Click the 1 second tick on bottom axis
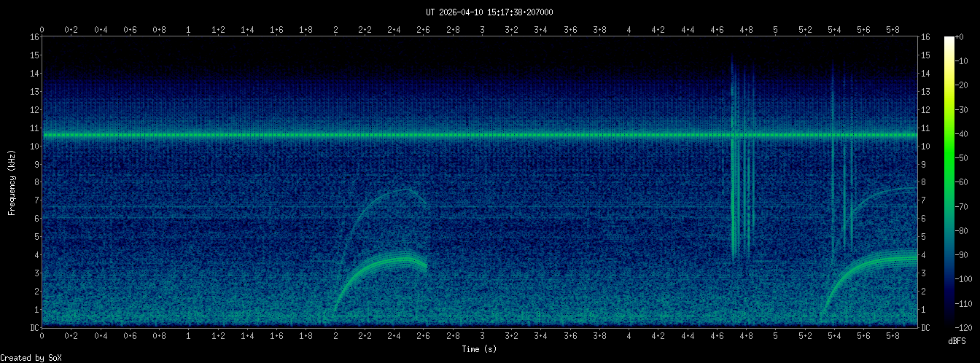Screen dimensions: 980x363 [189, 335]
